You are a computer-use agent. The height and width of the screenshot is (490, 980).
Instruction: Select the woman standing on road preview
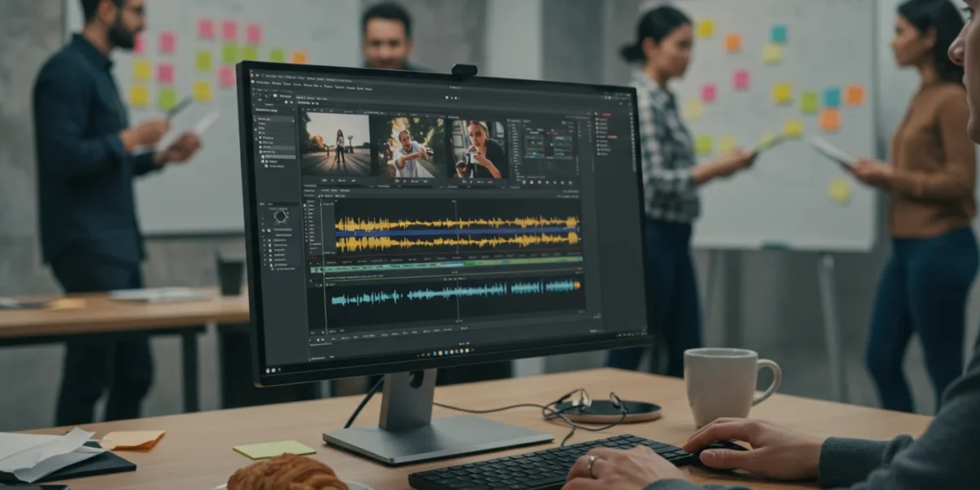(335, 142)
